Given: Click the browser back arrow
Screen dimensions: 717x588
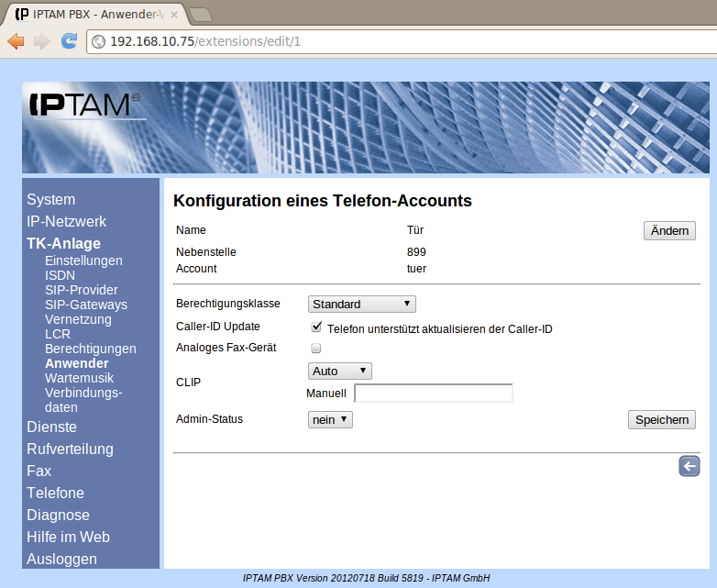Looking at the screenshot, I should click(x=17, y=41).
